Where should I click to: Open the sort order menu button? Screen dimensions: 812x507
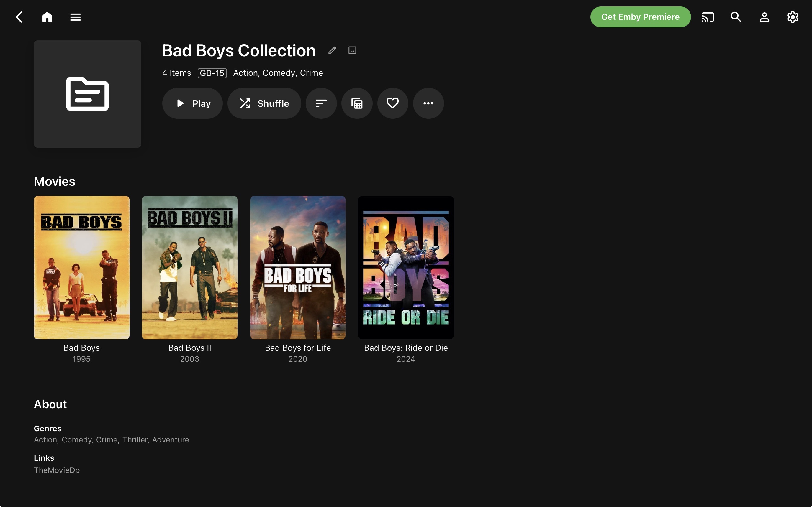click(321, 103)
